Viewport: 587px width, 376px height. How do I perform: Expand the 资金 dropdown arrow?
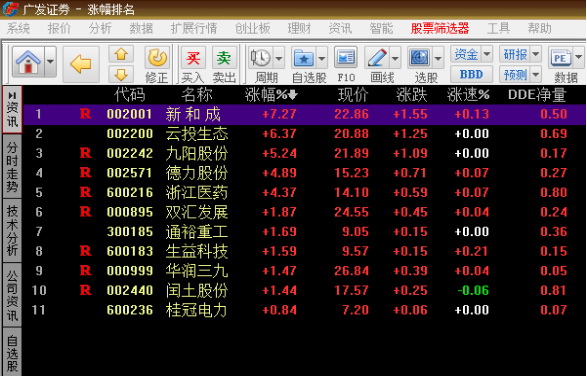pyautogui.click(x=487, y=54)
